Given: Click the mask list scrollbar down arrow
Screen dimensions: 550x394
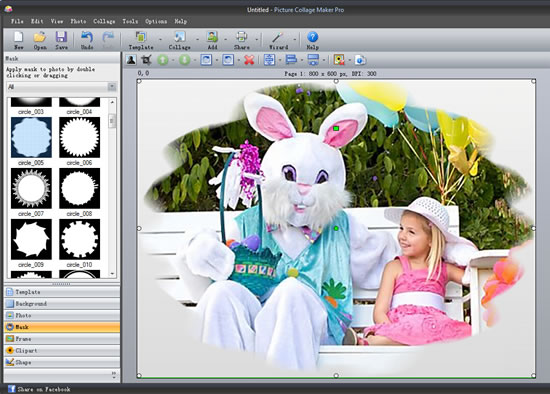Looking at the screenshot, I should click(x=112, y=274).
